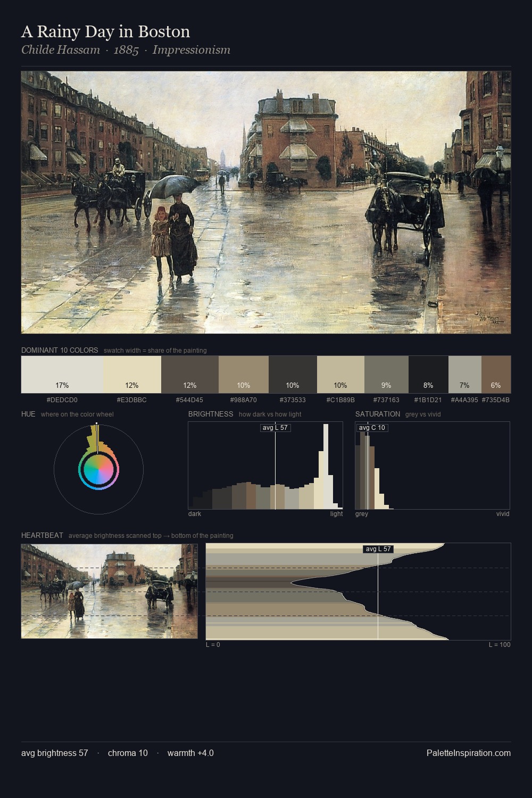
Task: Click the 'SATURATION' section heading
Action: point(378,414)
